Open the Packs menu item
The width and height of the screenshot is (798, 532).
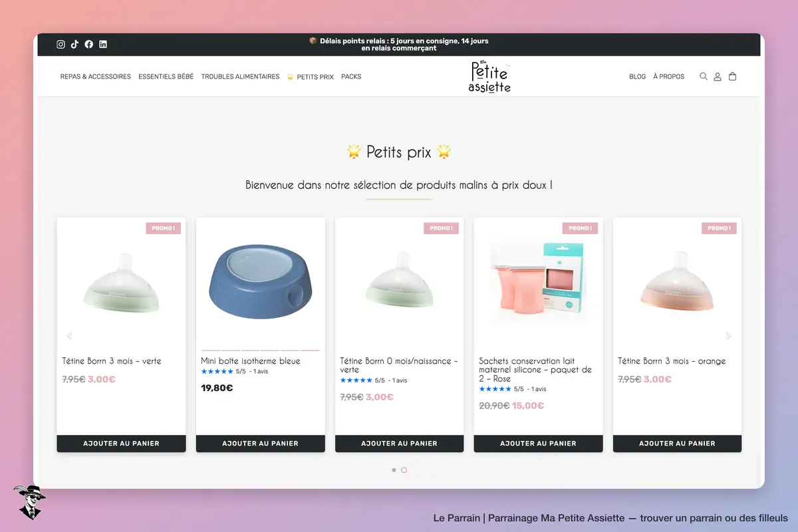click(351, 76)
